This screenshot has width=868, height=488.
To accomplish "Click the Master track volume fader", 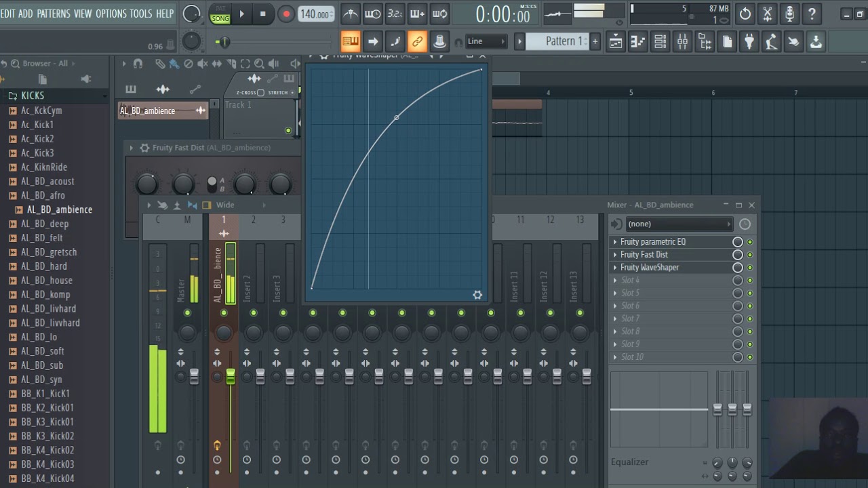I will 194,377.
